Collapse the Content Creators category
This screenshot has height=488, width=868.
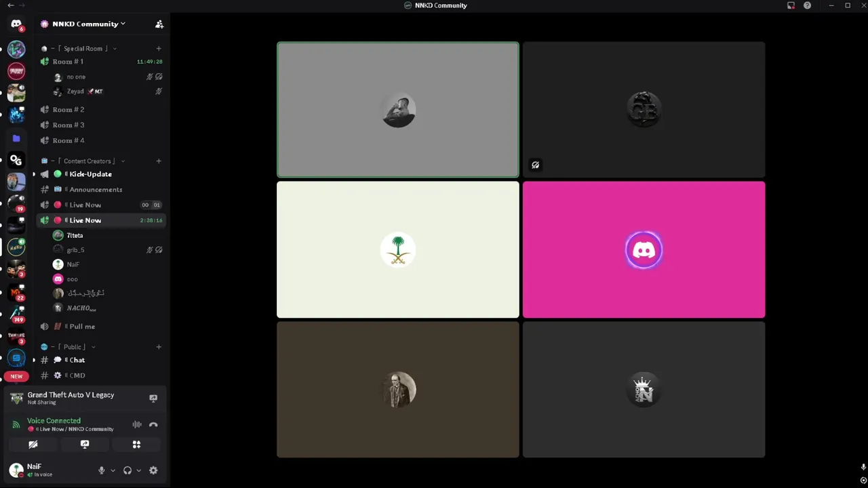86,161
